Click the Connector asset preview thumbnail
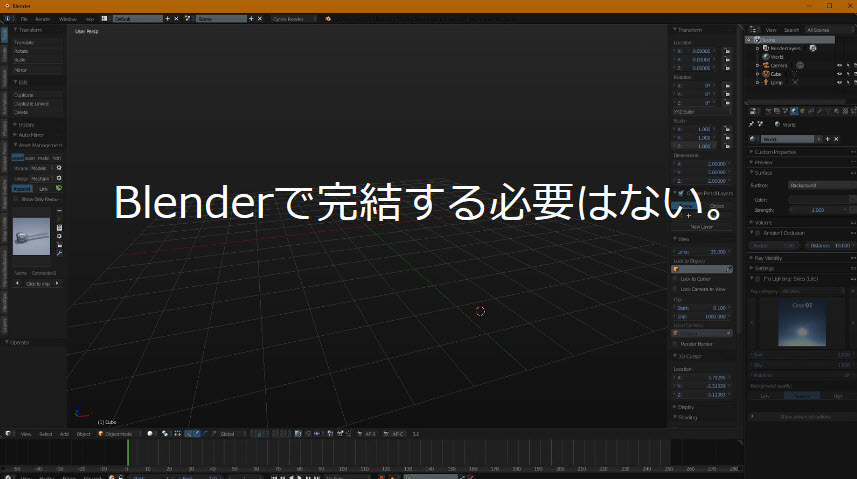Screen dimensions: 857x479 [x=31, y=236]
